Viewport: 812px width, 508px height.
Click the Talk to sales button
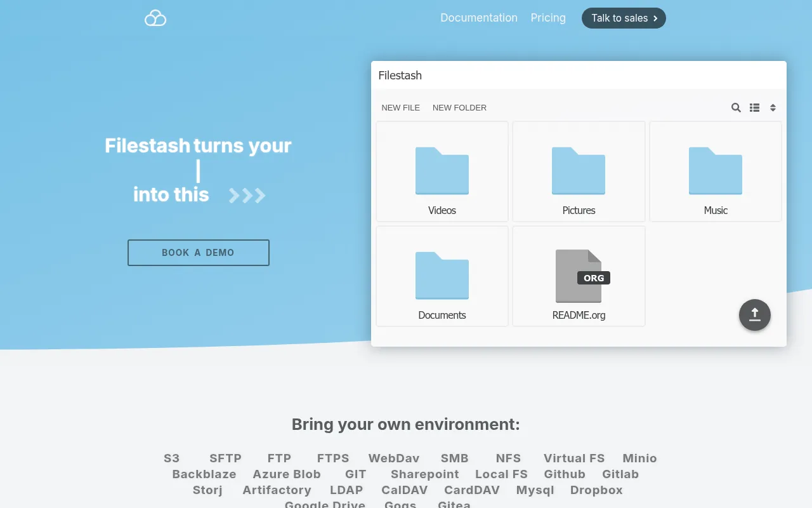624,18
